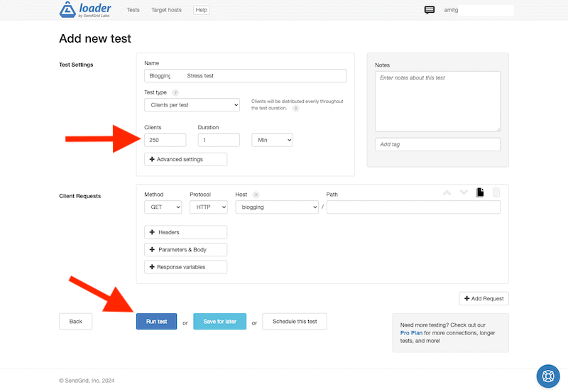Focus the Add tag field
Viewport: 568px width, 392px height.
point(437,145)
